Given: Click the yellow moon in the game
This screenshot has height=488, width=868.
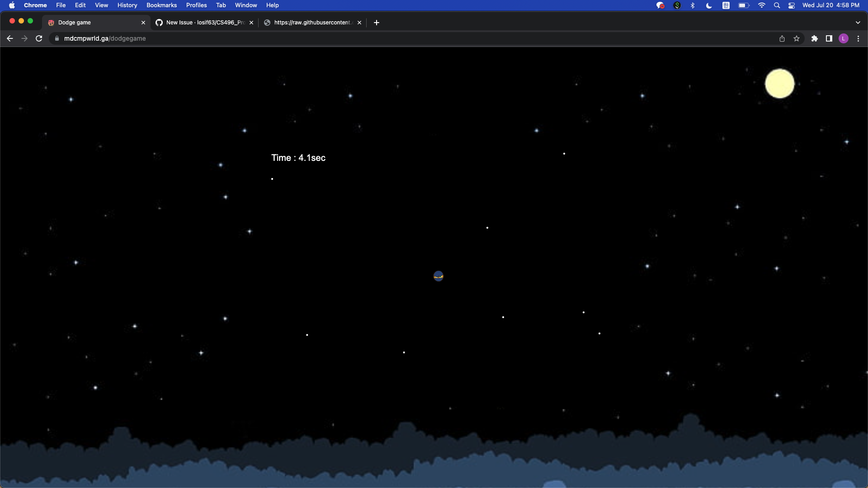Looking at the screenshot, I should pyautogui.click(x=780, y=84).
